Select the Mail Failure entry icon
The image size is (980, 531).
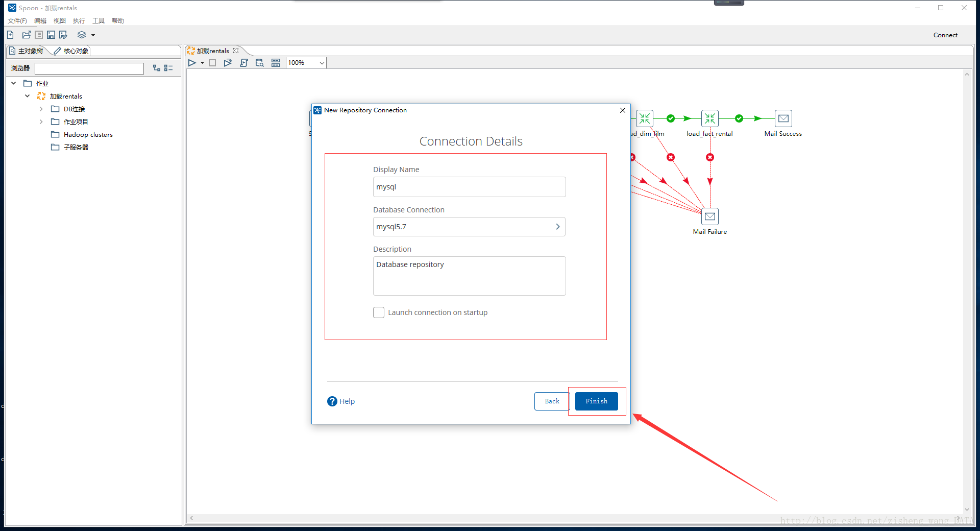(710, 216)
